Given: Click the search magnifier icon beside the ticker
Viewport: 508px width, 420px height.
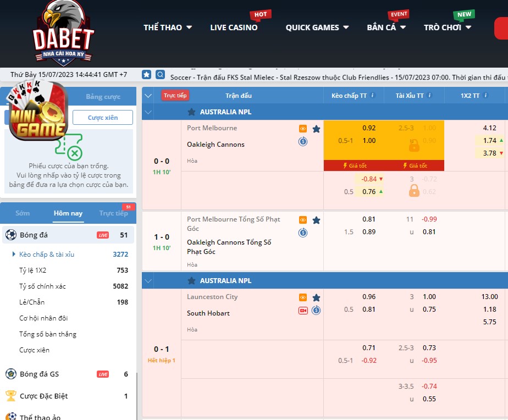Looking at the screenshot, I should point(160,74).
